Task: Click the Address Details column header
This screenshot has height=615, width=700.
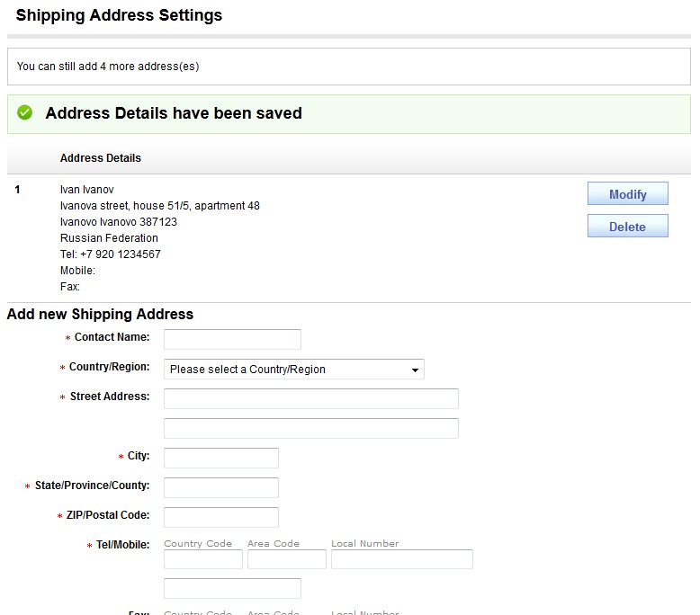Action: (101, 158)
